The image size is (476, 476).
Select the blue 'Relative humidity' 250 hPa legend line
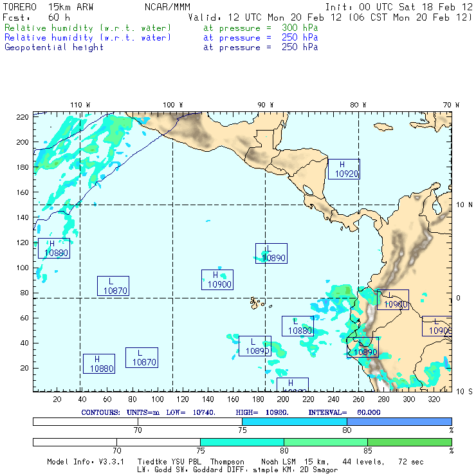[161, 38]
